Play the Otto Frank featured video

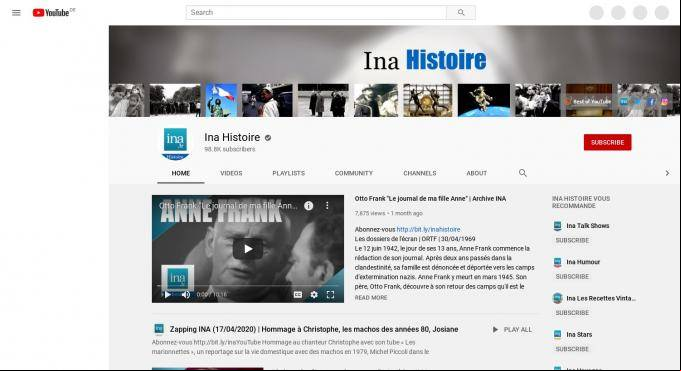pyautogui.click(x=248, y=249)
